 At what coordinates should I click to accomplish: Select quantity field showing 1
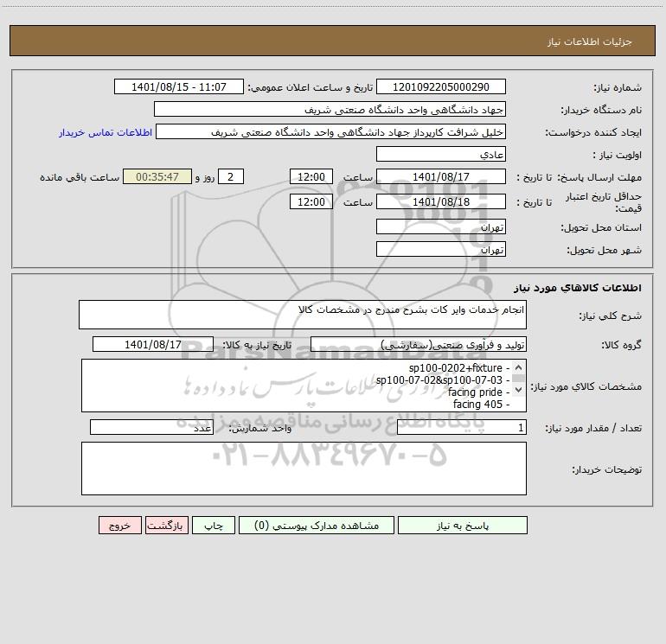point(462,427)
